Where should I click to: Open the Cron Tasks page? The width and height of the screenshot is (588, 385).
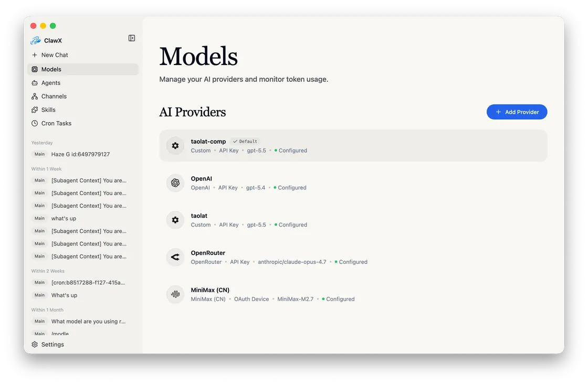tap(83, 123)
